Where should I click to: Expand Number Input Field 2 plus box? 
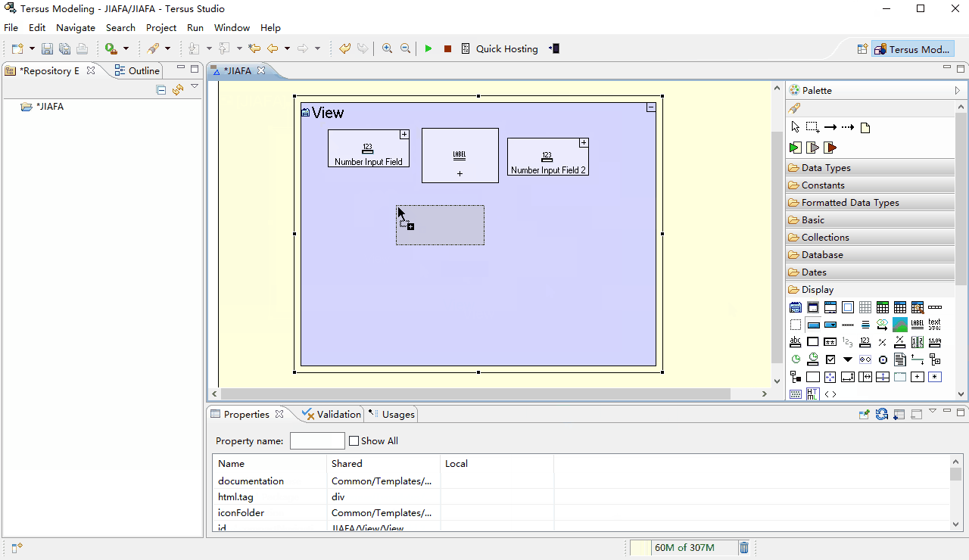coord(584,142)
